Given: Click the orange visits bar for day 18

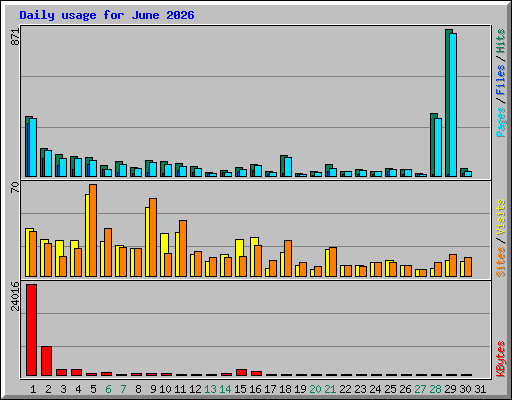Looking at the screenshot, I should pyautogui.click(x=288, y=258).
